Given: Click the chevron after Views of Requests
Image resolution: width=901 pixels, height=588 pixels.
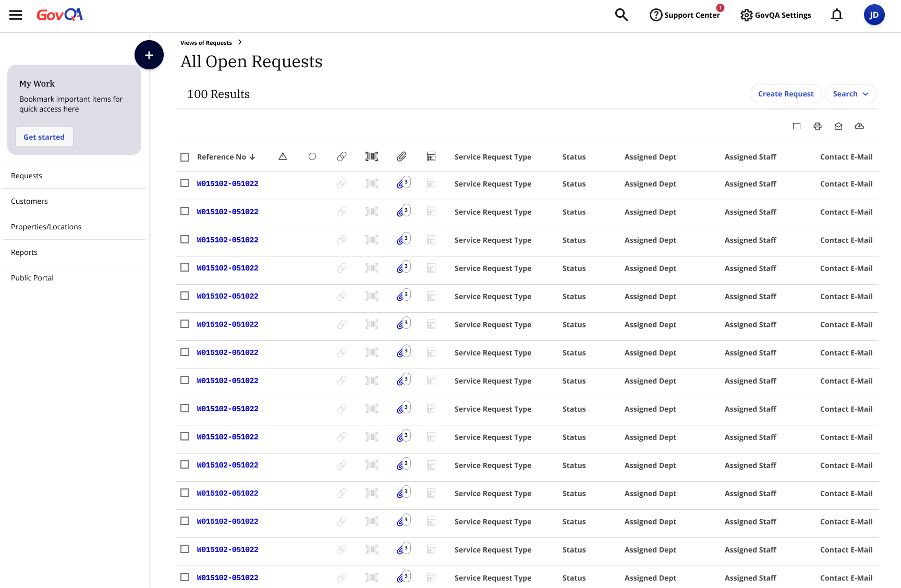Looking at the screenshot, I should (x=240, y=42).
